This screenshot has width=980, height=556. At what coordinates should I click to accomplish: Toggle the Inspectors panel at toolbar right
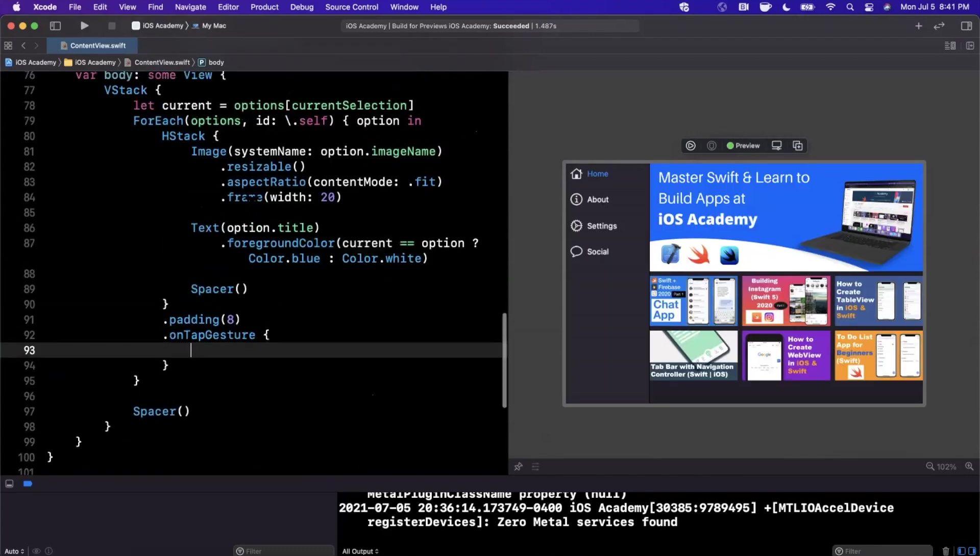click(966, 26)
